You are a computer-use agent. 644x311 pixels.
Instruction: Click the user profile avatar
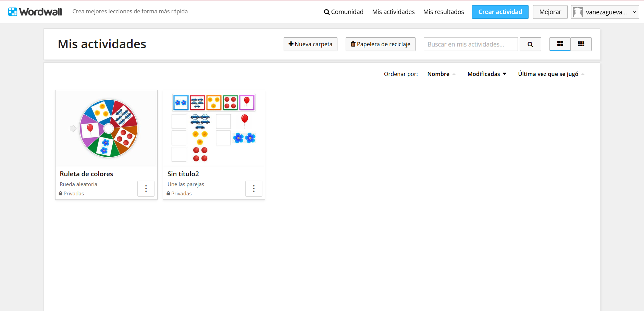(578, 12)
